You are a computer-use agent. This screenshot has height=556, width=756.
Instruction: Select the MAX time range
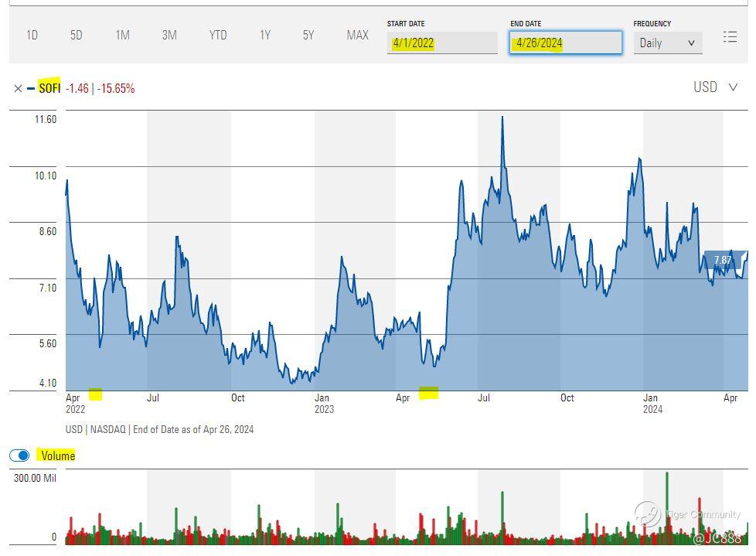click(358, 36)
